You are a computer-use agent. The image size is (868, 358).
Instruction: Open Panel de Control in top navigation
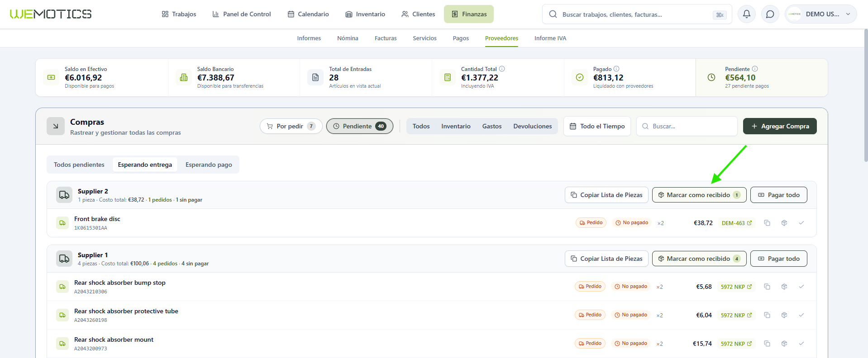tap(242, 14)
